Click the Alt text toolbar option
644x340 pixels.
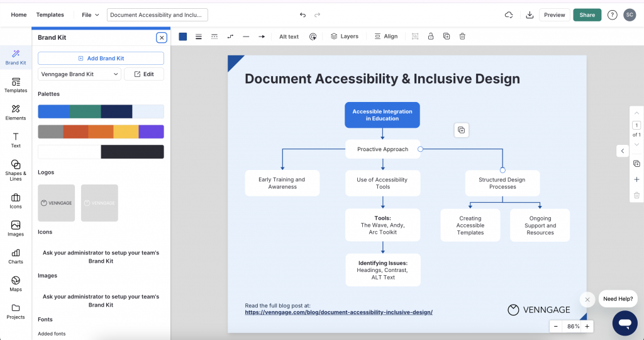tap(289, 37)
